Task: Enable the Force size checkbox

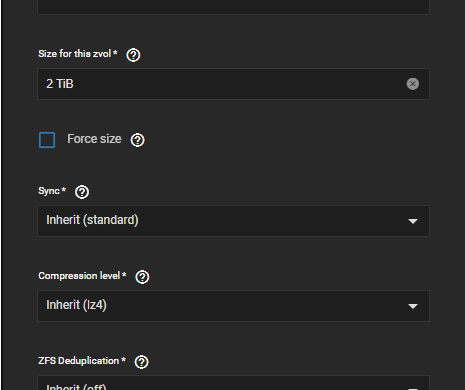Action: point(47,140)
